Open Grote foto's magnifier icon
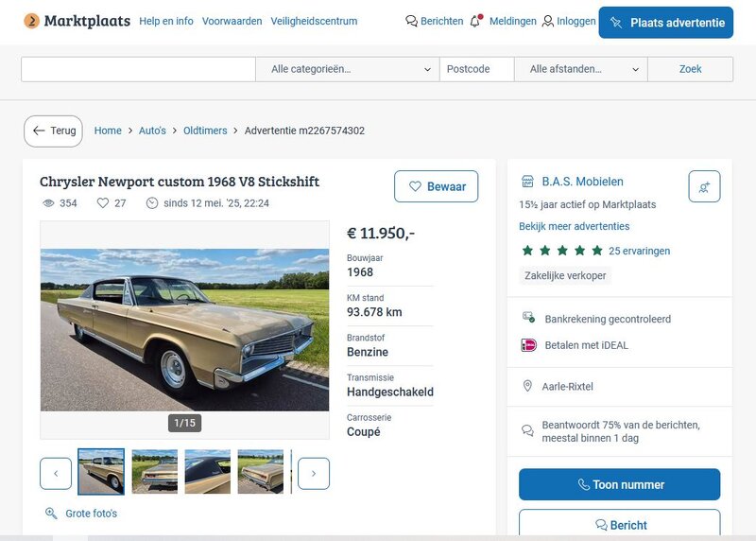756x541 pixels. tap(51, 514)
